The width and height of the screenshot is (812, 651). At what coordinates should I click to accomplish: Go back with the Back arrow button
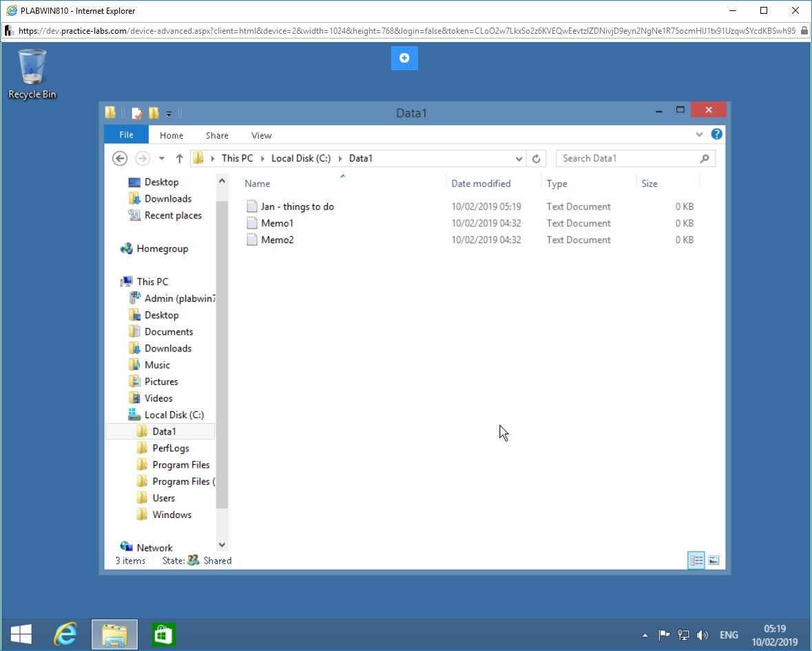[120, 158]
